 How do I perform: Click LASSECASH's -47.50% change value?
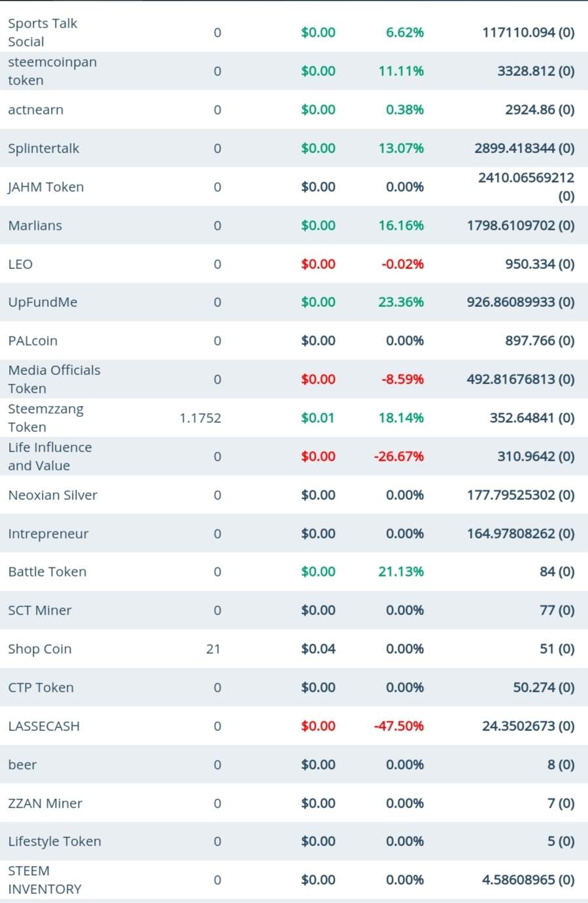[x=399, y=726]
